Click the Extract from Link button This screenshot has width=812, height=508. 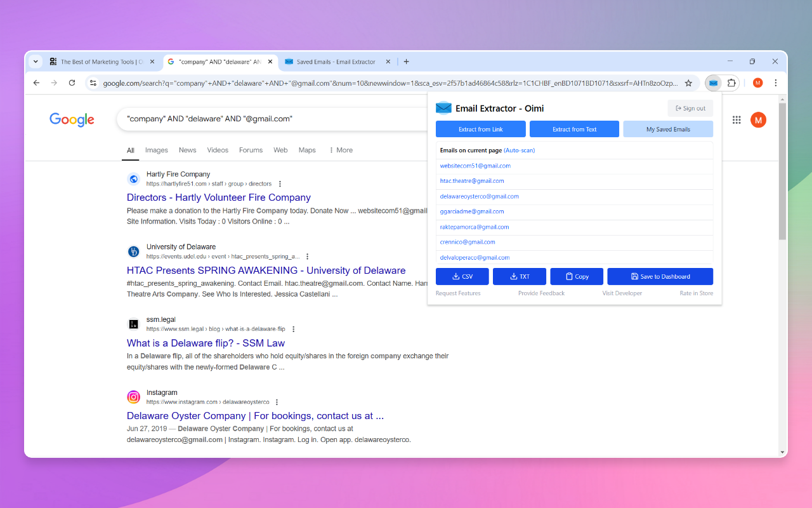[481, 129]
